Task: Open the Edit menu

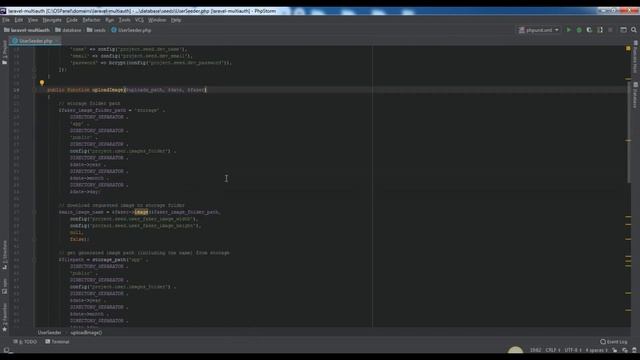Action: tap(19, 20)
